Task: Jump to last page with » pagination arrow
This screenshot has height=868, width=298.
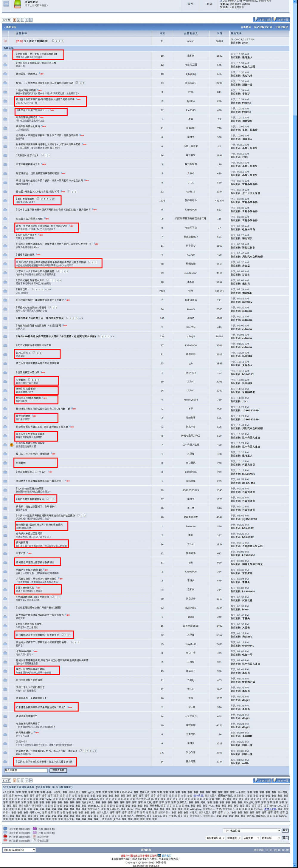Action: point(31,20)
